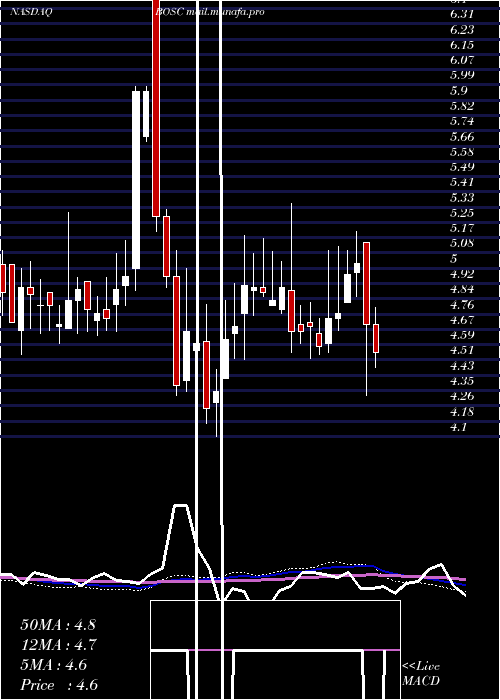This screenshot has height=700, width=500.
Task: Click the <<Live label
Action: (x=421, y=667)
